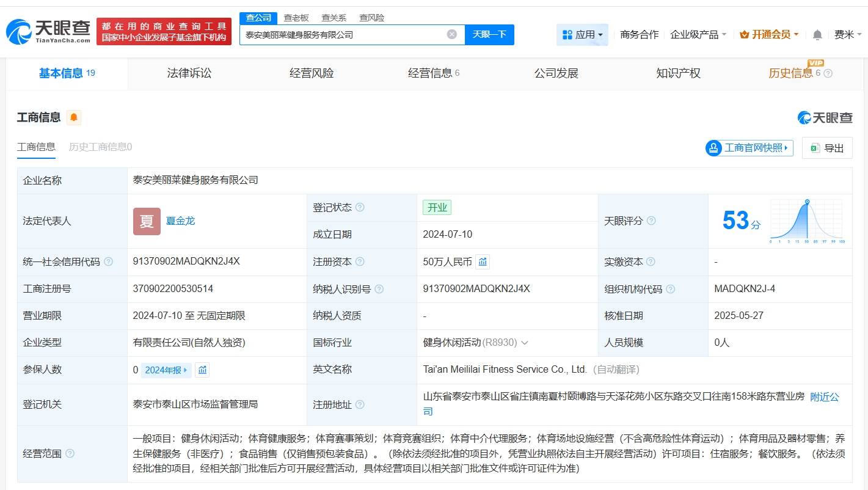The image size is (868, 490).
Task: Switch to the 法律诉讼 tab
Action: point(189,73)
